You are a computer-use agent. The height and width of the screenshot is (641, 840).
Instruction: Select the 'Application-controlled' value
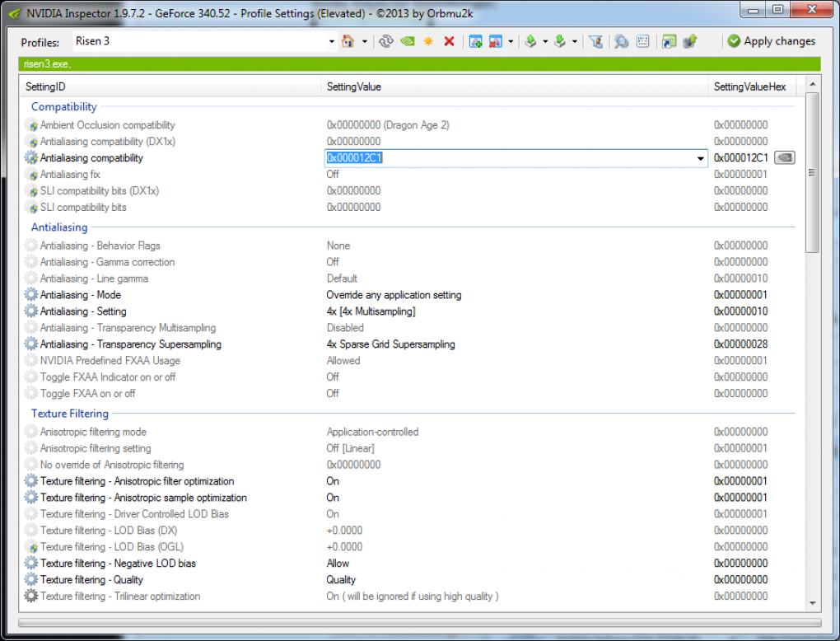coord(372,432)
